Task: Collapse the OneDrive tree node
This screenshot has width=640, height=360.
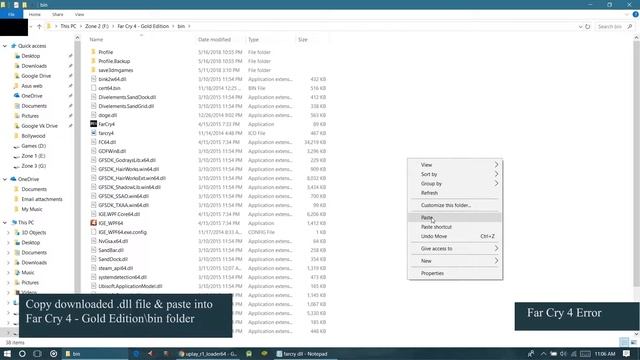Action: point(5,179)
